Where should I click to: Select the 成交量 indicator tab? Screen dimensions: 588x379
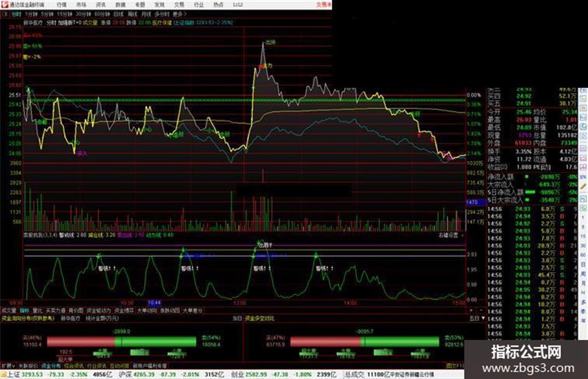tap(9, 311)
